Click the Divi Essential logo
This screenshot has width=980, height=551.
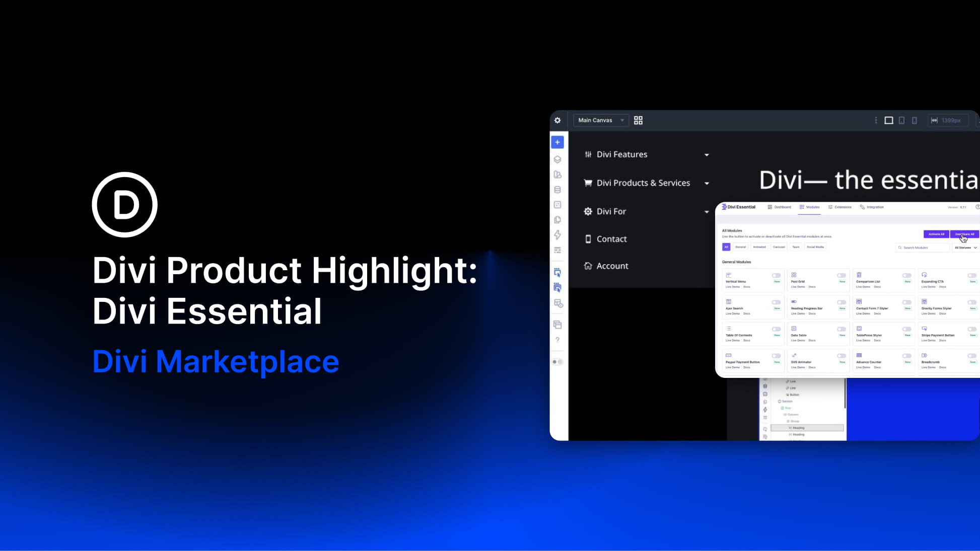(738, 207)
